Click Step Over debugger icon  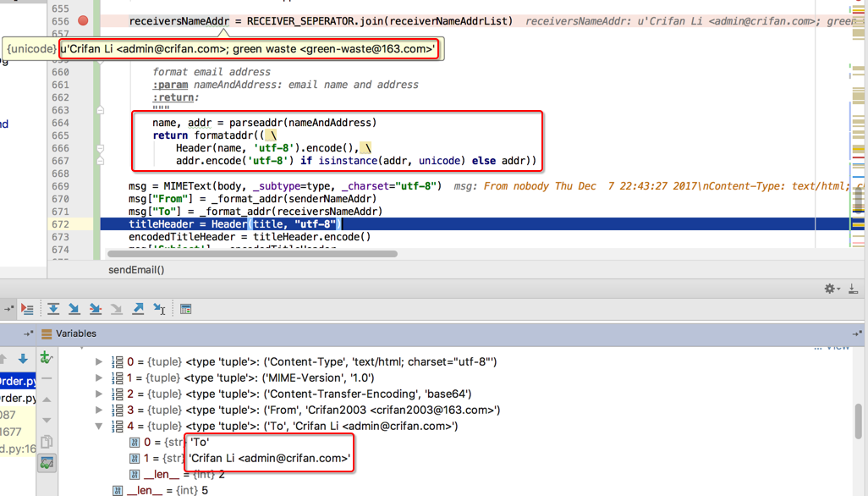(53, 309)
